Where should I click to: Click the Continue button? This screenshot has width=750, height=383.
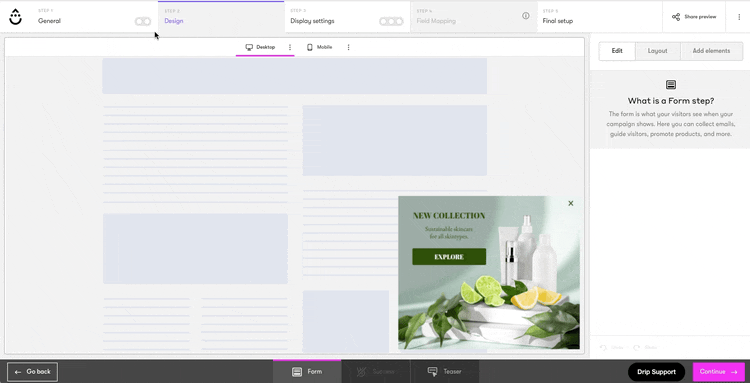pos(718,372)
